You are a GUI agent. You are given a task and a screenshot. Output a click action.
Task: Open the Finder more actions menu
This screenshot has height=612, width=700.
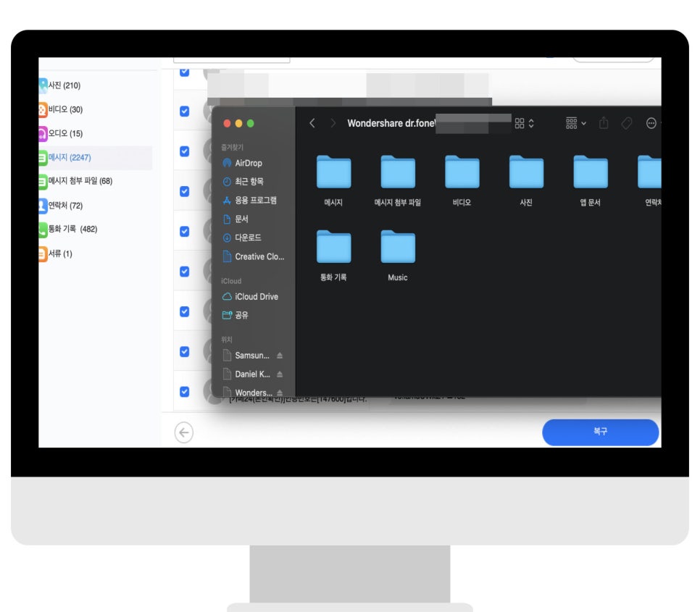click(651, 123)
